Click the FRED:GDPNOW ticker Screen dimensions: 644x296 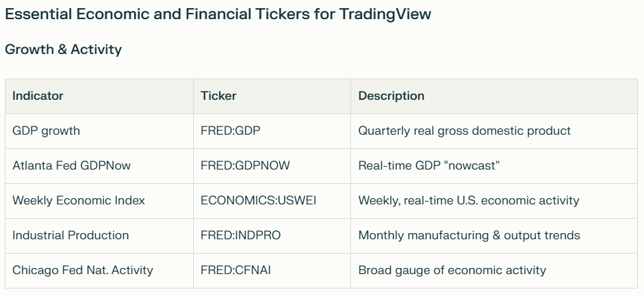[245, 165]
